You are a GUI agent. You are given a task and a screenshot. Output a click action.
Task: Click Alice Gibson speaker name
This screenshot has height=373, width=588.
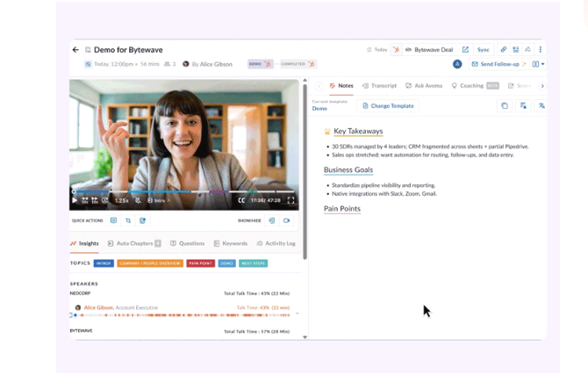pos(98,307)
